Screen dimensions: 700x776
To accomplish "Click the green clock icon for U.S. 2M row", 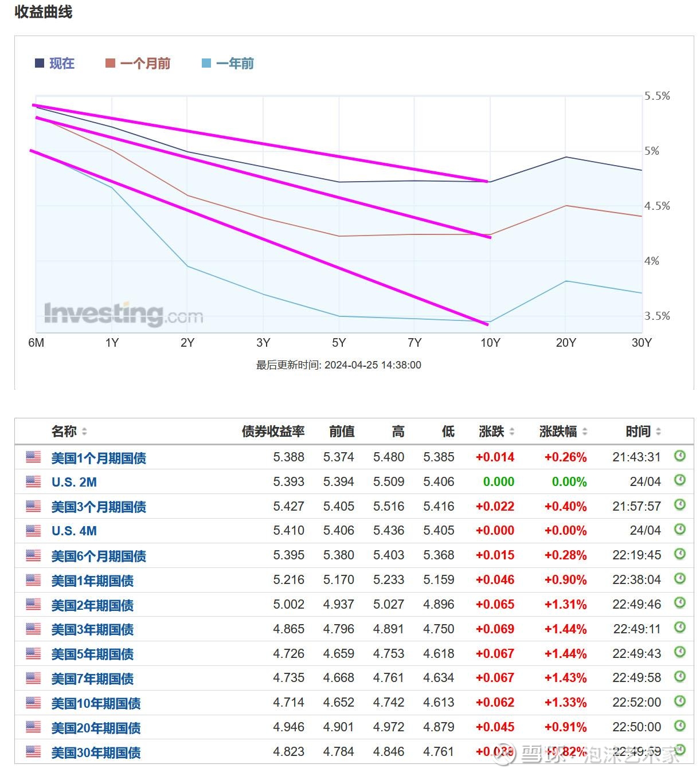I will tap(679, 481).
